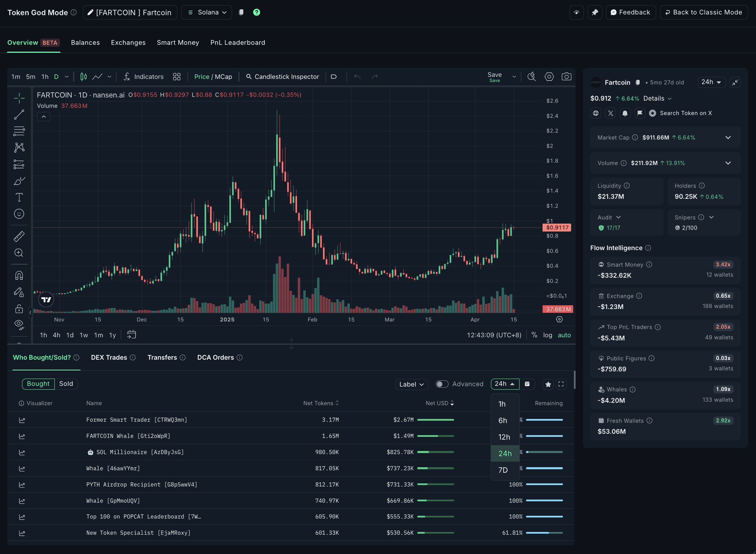This screenshot has height=554, width=756.
Task: Select the ruler measure tool
Action: tap(19, 236)
